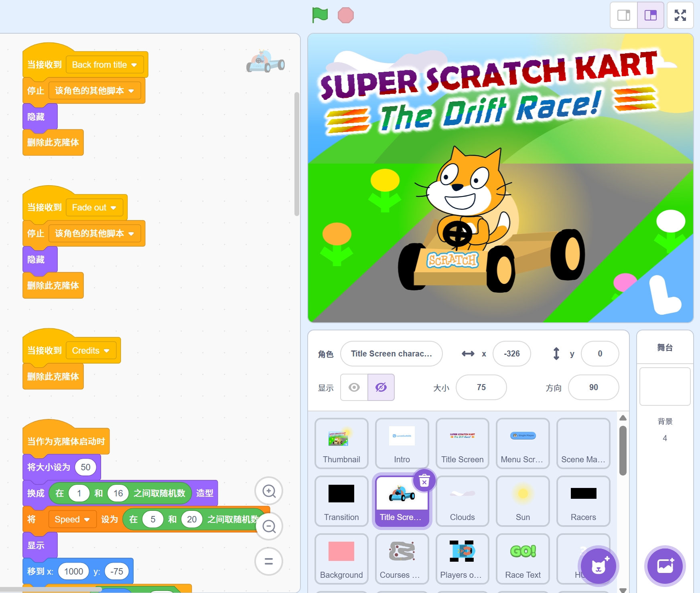Select the Clouds sprite

pyautogui.click(x=462, y=501)
